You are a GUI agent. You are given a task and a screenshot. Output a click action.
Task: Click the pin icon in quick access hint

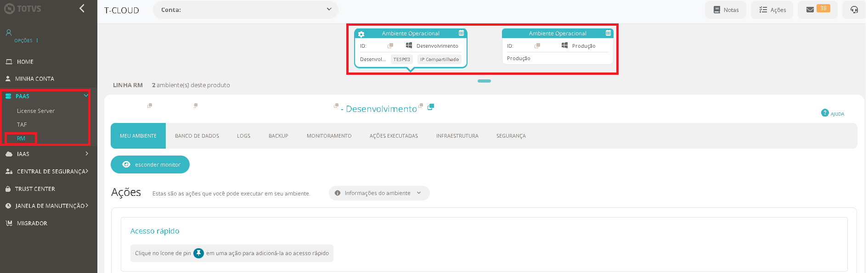click(198, 253)
